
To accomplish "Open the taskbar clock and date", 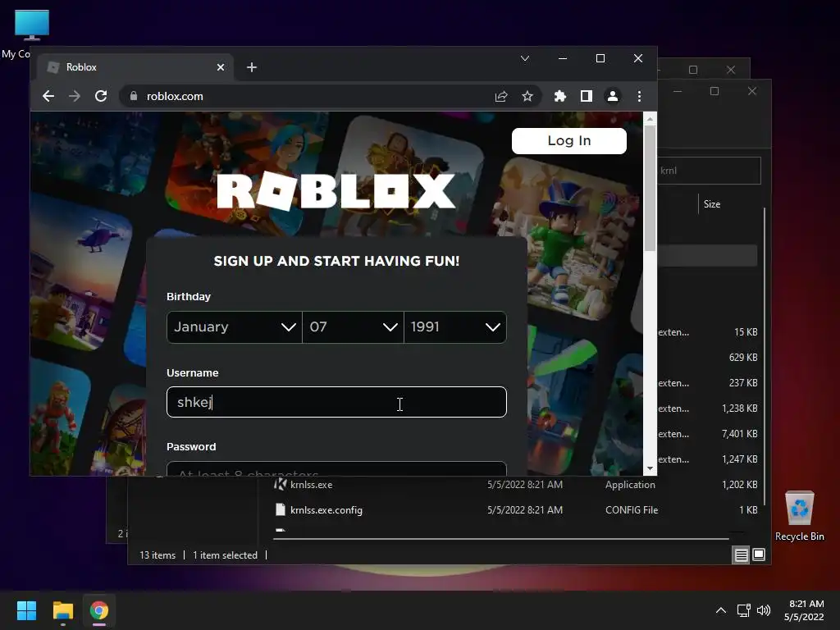I will point(804,610).
